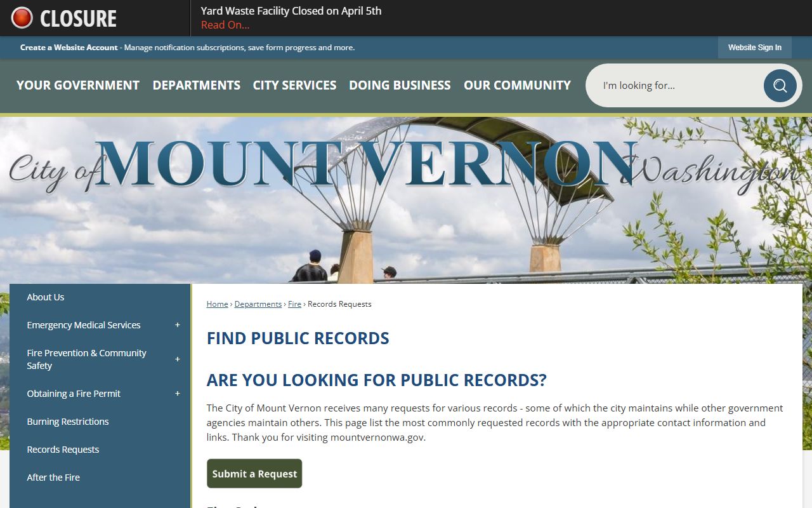The width and height of the screenshot is (812, 508).
Task: Open the Departments menu
Action: (x=197, y=85)
